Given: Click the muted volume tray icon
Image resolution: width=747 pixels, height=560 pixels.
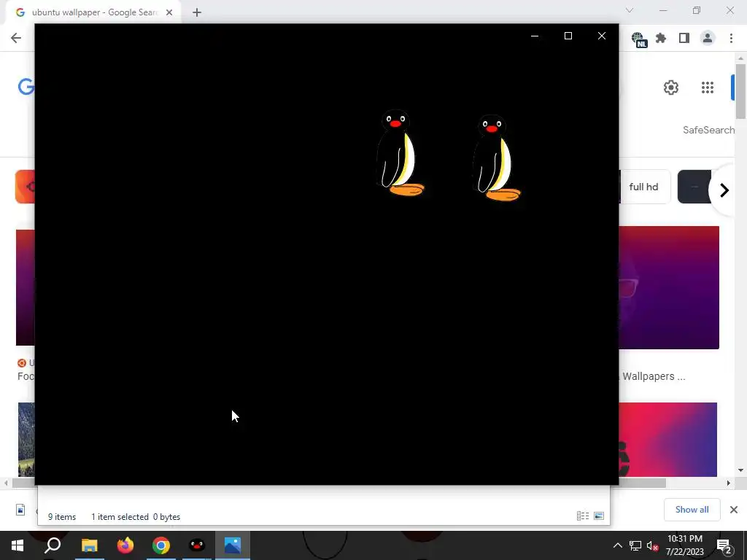Looking at the screenshot, I should pos(653,545).
